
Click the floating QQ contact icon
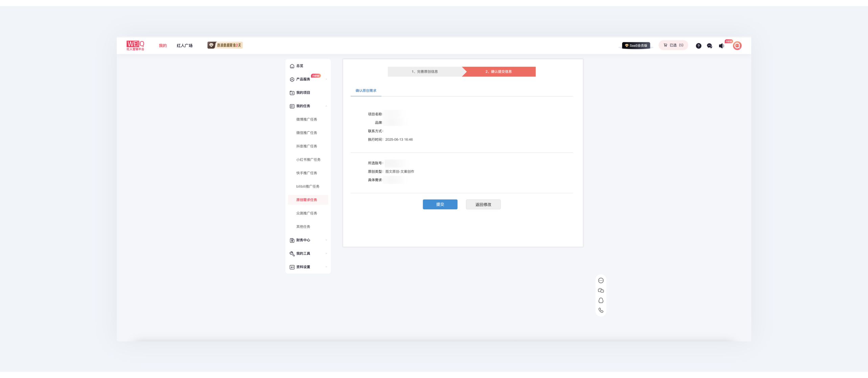[601, 300]
